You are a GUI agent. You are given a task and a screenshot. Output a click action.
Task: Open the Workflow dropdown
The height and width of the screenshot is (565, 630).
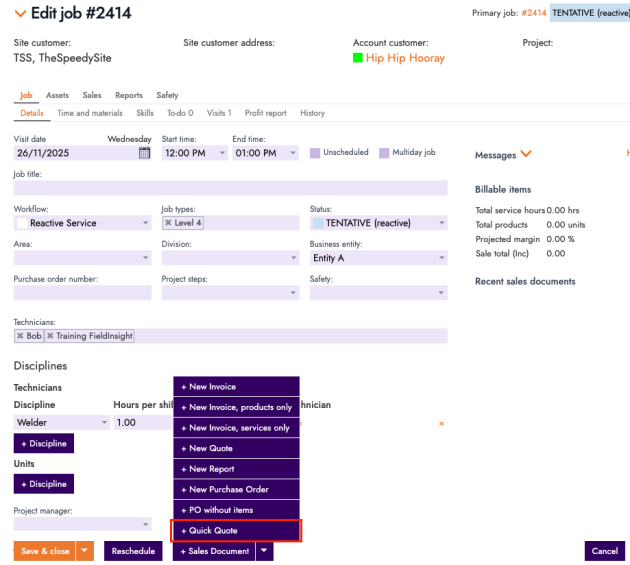145,223
